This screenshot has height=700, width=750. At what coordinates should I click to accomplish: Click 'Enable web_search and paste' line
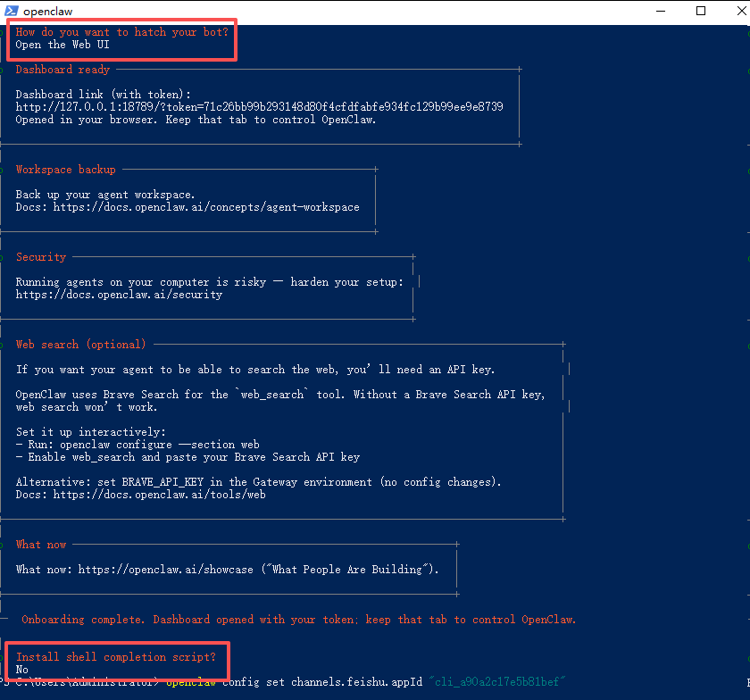point(187,457)
